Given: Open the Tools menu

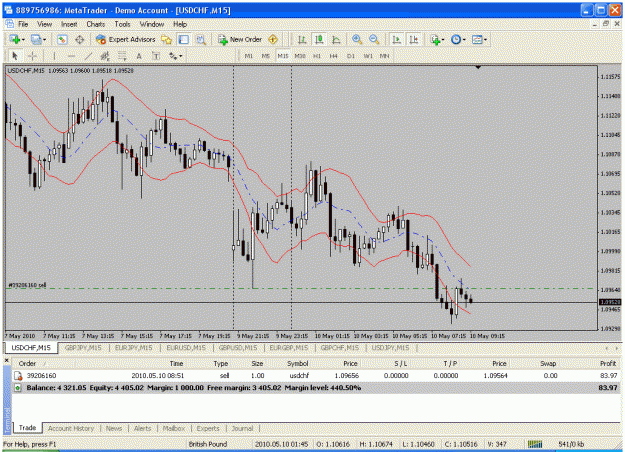Looking at the screenshot, I should (122, 24).
